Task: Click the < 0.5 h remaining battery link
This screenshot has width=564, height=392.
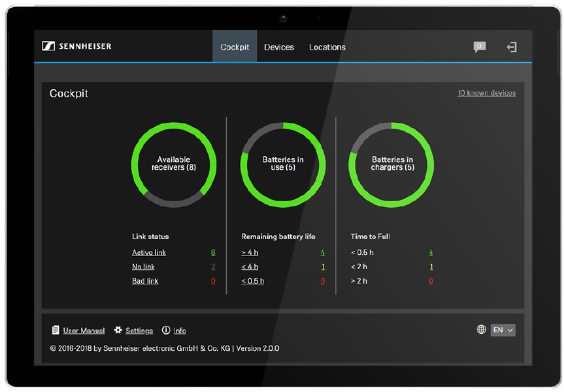Action: coord(253,281)
